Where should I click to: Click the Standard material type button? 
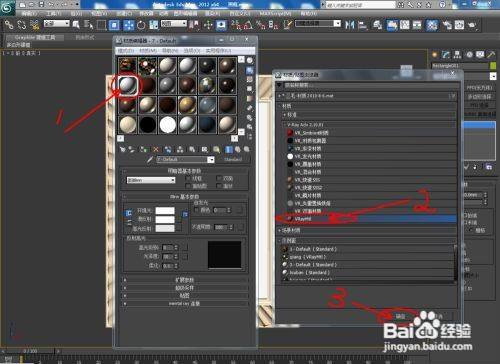233,160
